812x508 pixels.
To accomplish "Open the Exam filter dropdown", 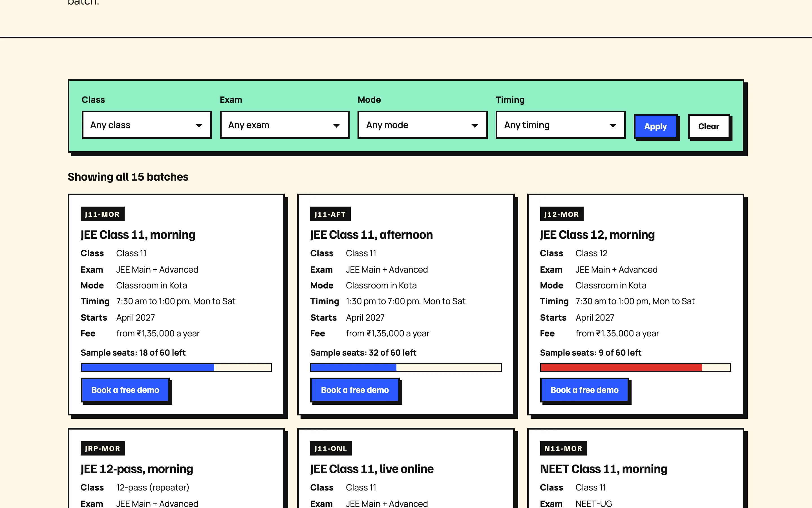I will click(284, 125).
